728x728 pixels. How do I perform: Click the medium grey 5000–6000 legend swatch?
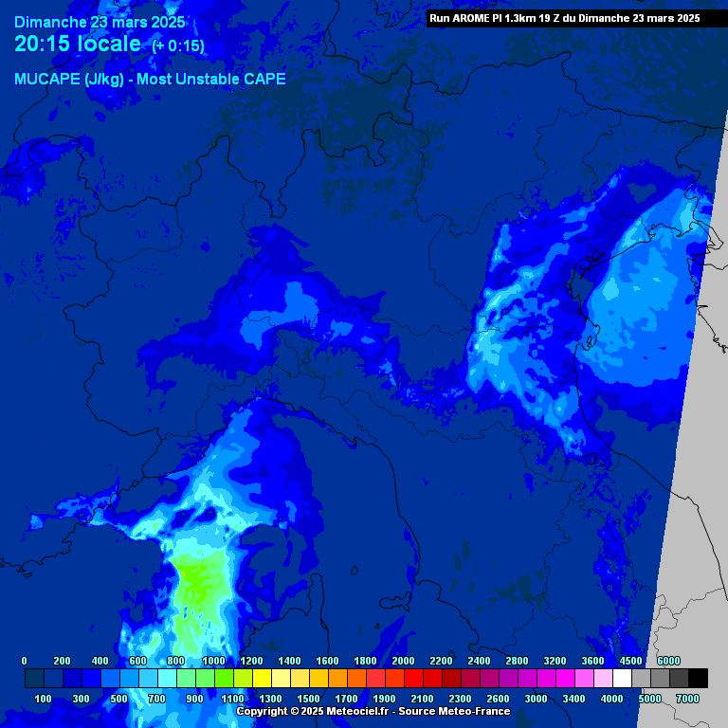click(660, 679)
